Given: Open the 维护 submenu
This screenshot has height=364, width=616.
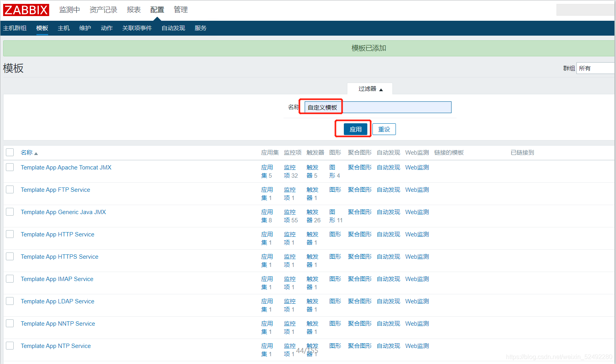Looking at the screenshot, I should point(85,28).
